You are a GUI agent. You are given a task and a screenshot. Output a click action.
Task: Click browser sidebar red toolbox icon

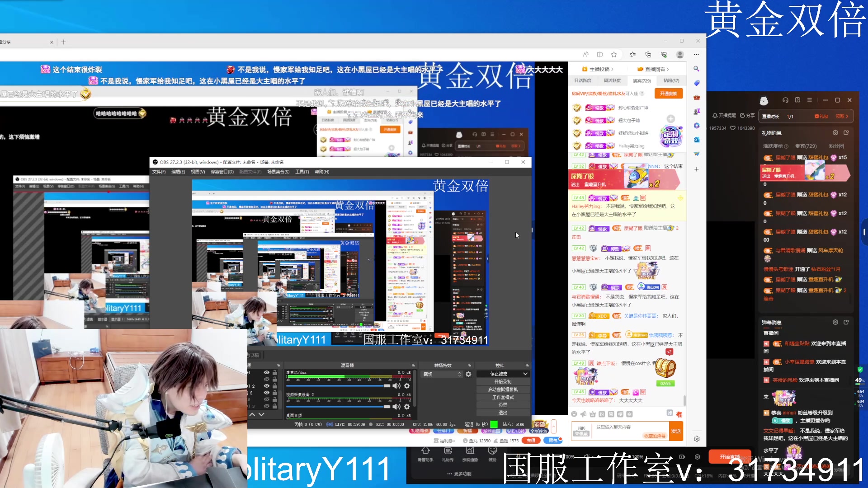[696, 97]
